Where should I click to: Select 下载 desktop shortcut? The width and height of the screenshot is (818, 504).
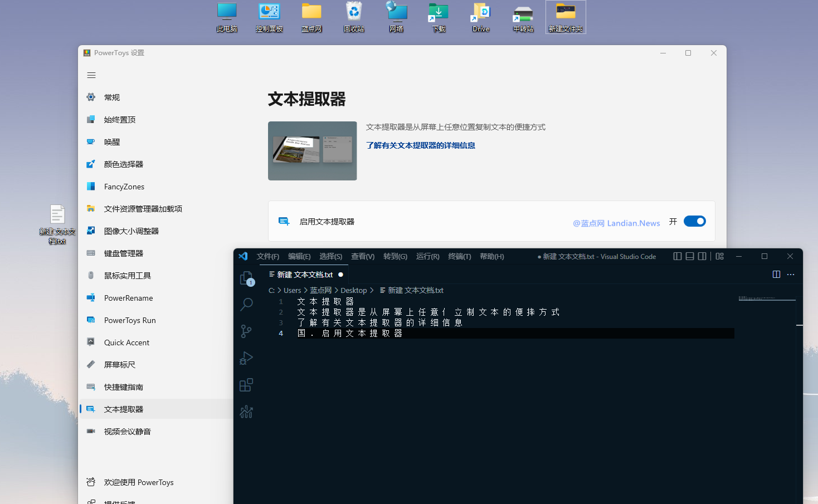pyautogui.click(x=439, y=17)
